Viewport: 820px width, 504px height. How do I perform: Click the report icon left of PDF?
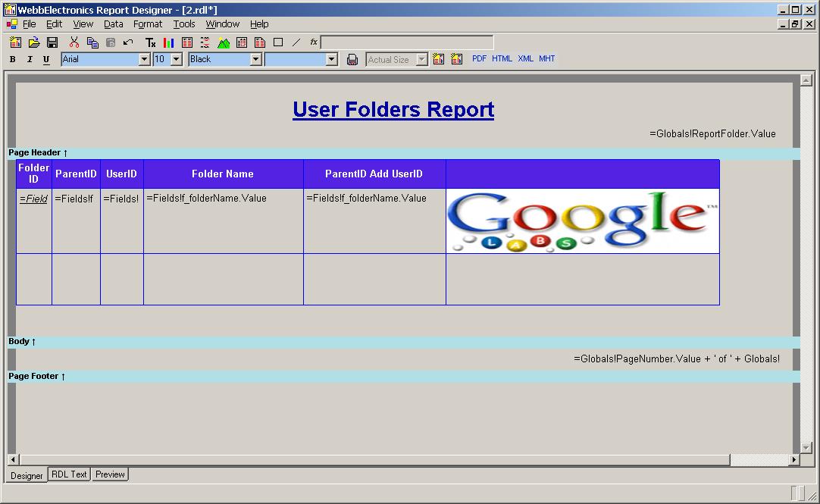click(456, 59)
